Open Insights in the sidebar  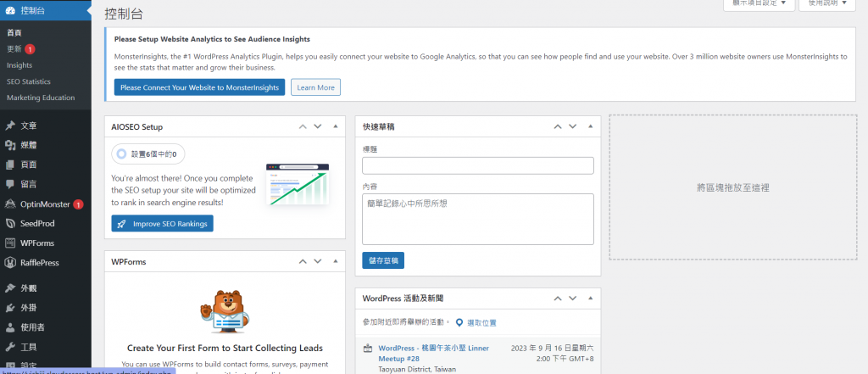click(19, 65)
